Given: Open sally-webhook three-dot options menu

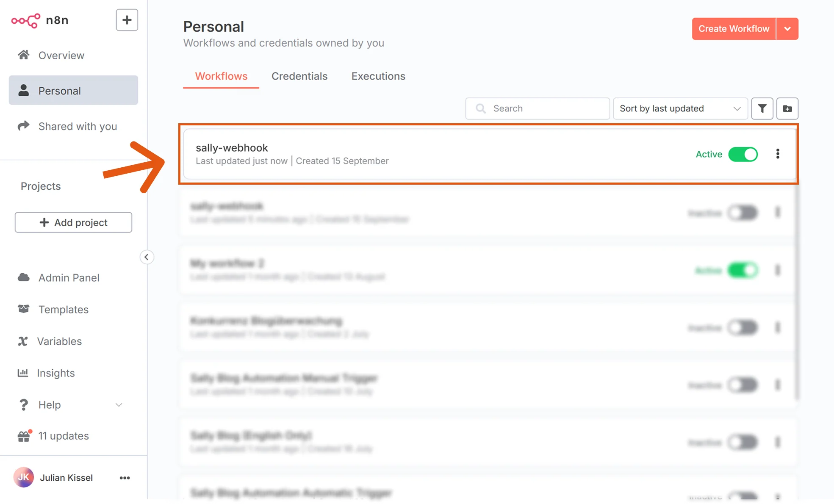Looking at the screenshot, I should click(x=778, y=154).
